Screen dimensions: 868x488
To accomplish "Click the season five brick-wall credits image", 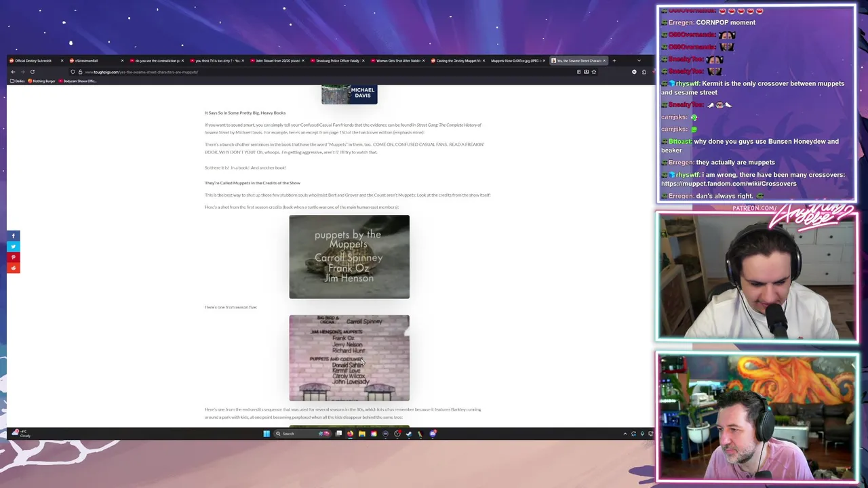I will [349, 358].
